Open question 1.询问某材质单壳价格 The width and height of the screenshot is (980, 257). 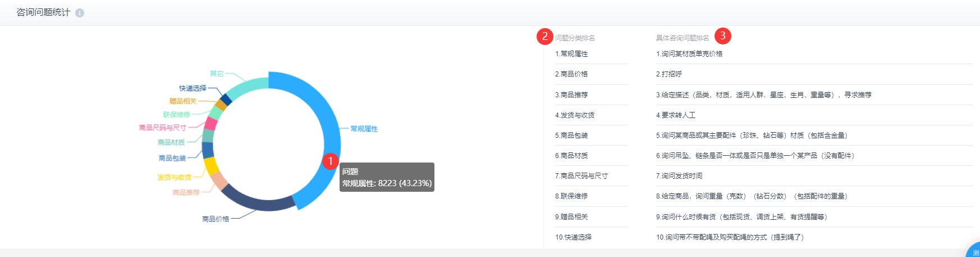689,54
